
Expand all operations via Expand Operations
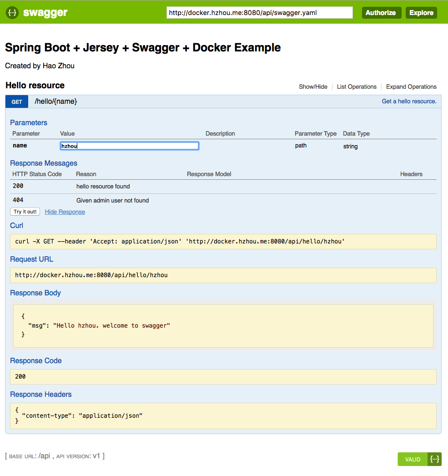point(411,86)
